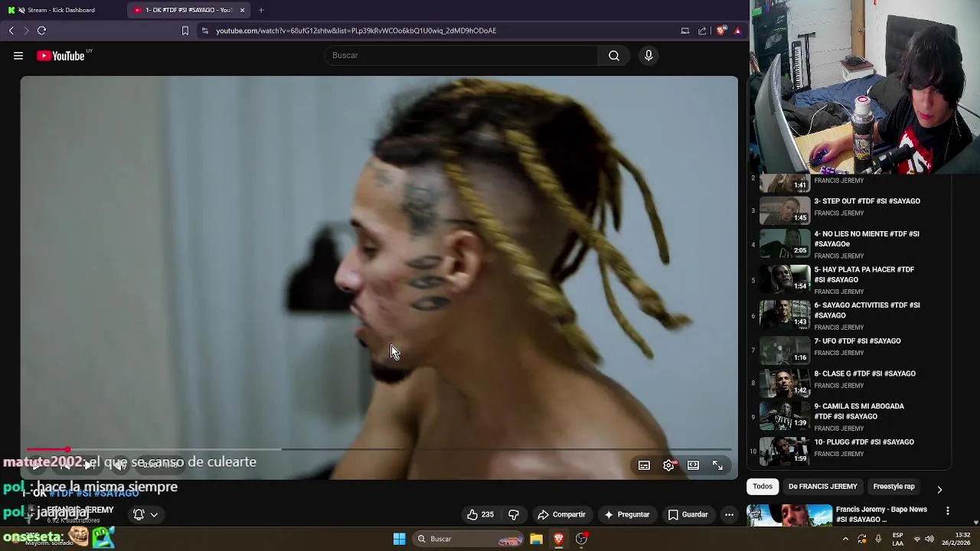Screen dimensions: 980x551
Task: Open Brave Shields lion icon
Action: [721, 31]
